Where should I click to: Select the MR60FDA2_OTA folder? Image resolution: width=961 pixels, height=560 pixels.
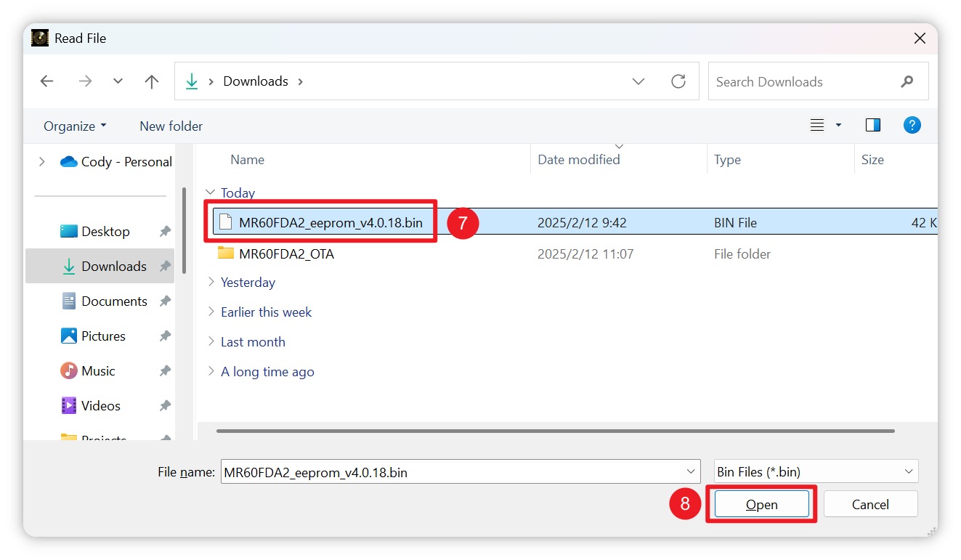point(286,253)
